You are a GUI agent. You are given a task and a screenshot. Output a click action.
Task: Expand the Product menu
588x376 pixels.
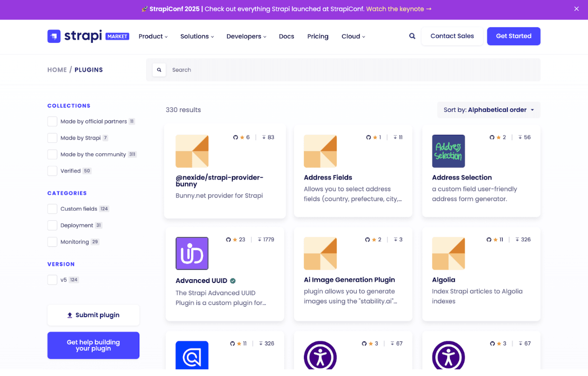(x=153, y=37)
